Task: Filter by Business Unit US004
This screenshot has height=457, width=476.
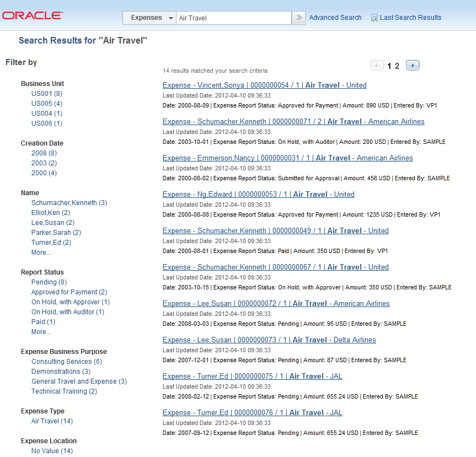Action: [47, 114]
